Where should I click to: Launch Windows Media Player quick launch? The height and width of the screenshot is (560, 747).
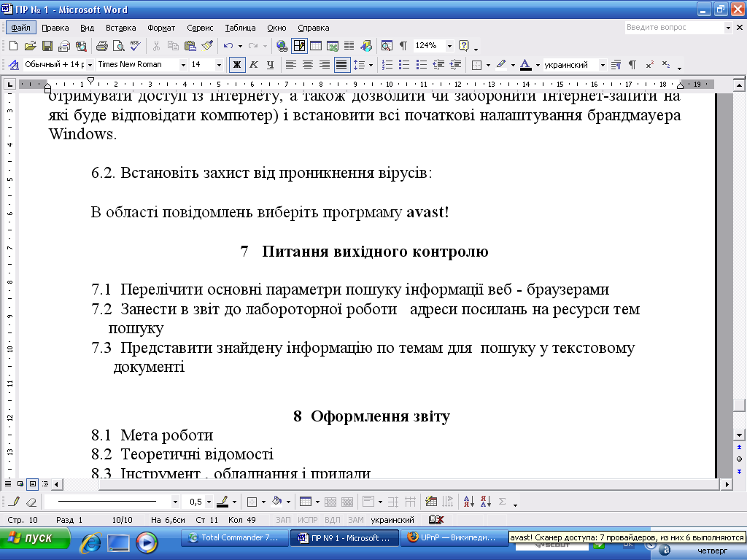(146, 542)
